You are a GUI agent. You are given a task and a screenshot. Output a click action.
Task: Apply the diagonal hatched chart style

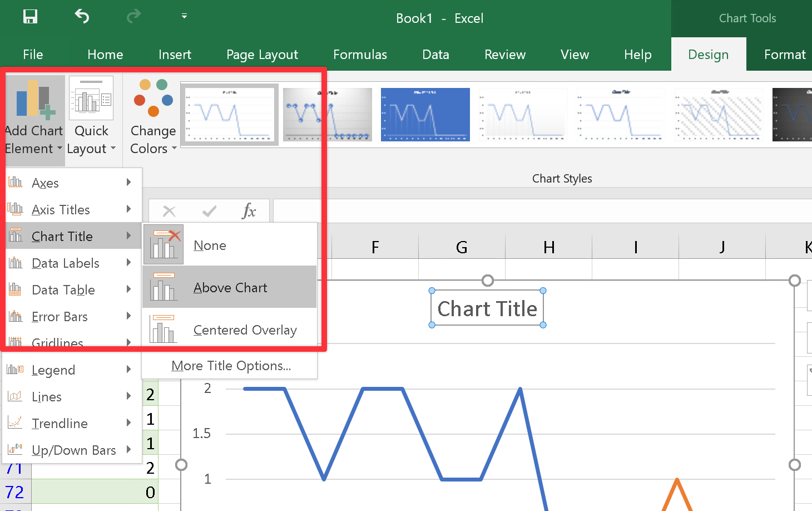[719, 114]
